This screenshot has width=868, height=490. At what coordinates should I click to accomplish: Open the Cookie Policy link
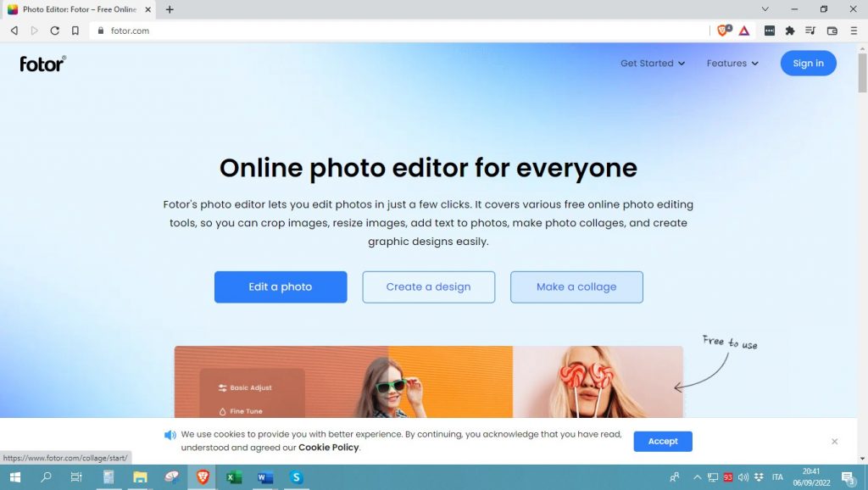coord(328,448)
